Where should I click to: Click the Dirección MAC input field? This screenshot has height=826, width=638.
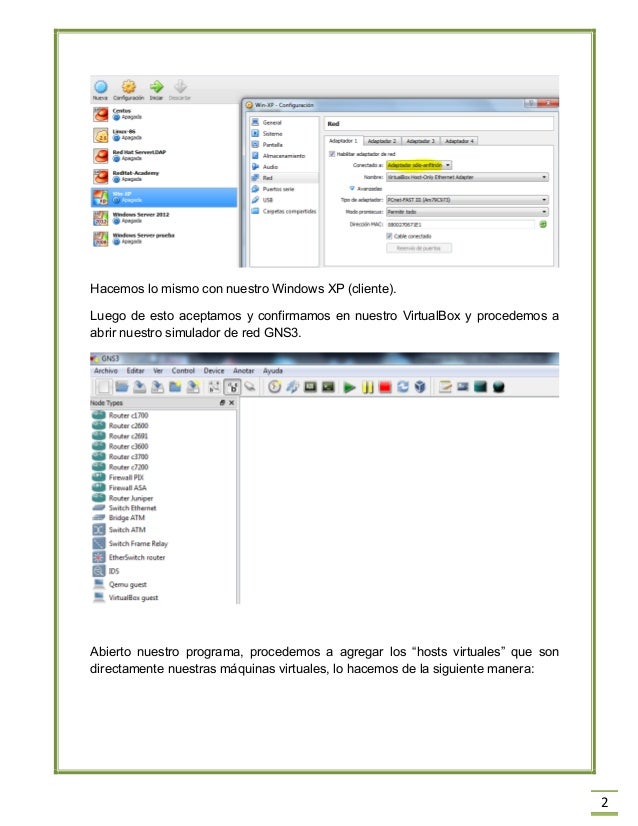(x=460, y=225)
